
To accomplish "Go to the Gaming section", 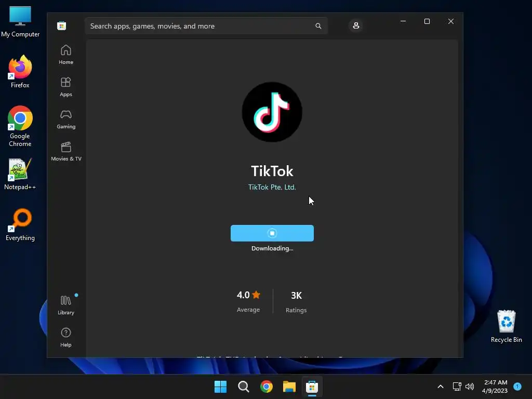I will 66,119.
